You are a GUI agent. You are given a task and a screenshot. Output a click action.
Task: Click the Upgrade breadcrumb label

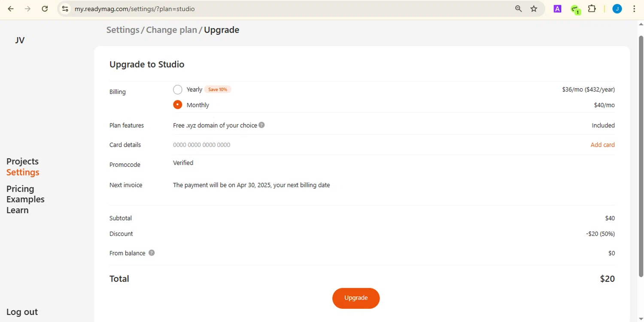coord(222,30)
